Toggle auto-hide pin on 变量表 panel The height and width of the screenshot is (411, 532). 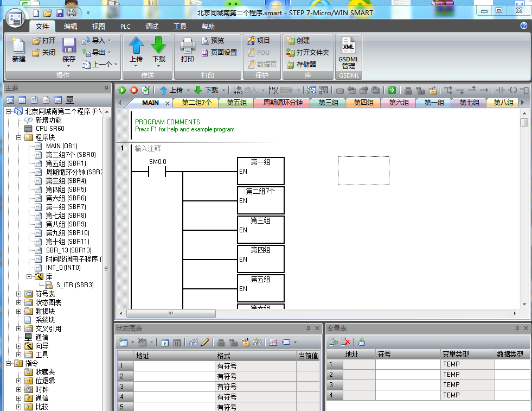point(516,328)
